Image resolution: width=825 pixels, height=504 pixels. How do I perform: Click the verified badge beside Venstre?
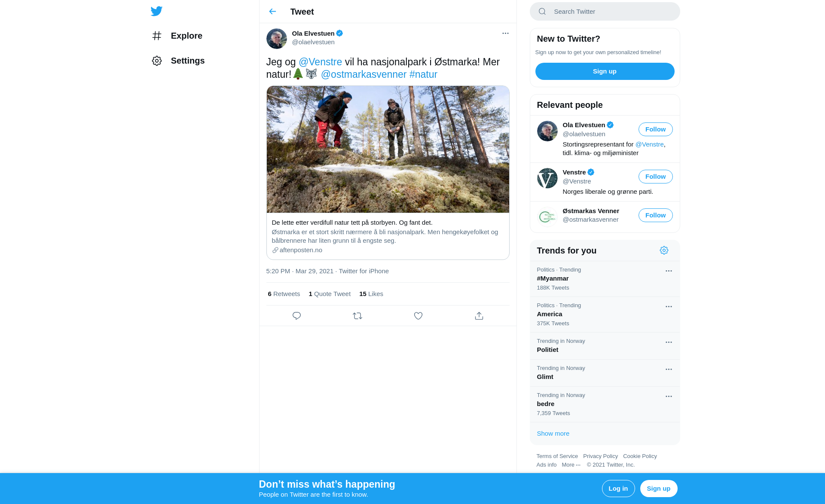coord(591,172)
